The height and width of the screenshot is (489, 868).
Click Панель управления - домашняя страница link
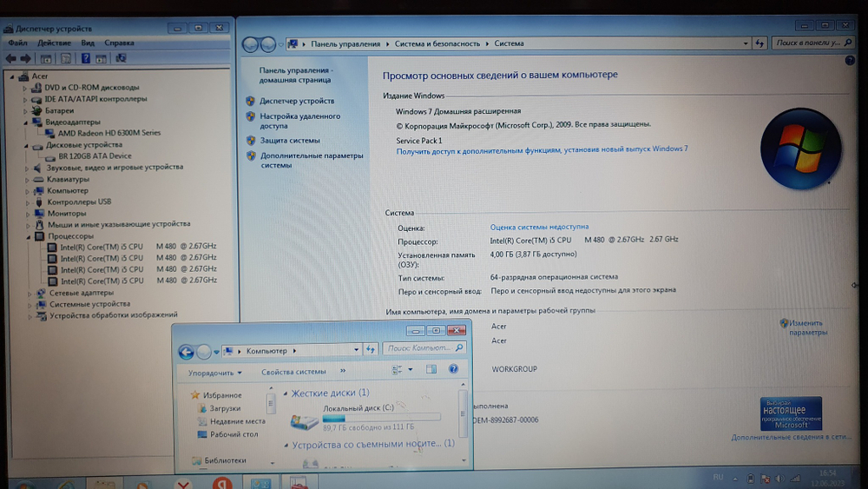pyautogui.click(x=296, y=76)
